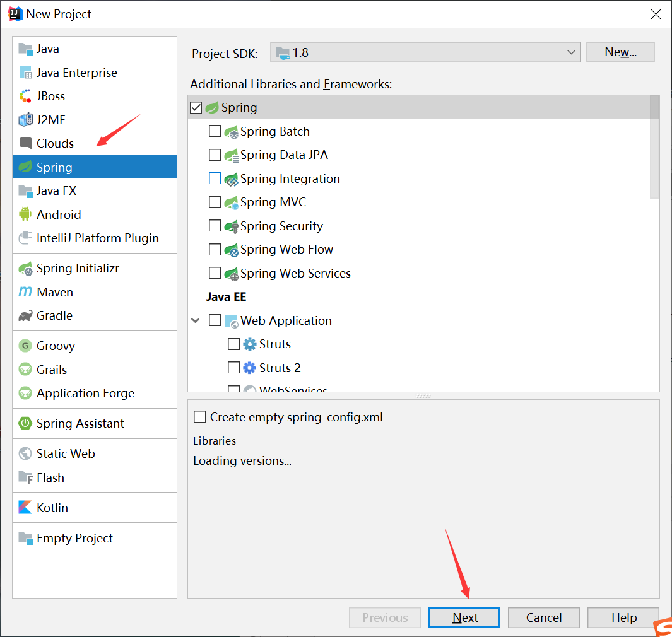The image size is (672, 637).
Task: Click the Spring Web Services icon
Action: pyautogui.click(x=232, y=274)
